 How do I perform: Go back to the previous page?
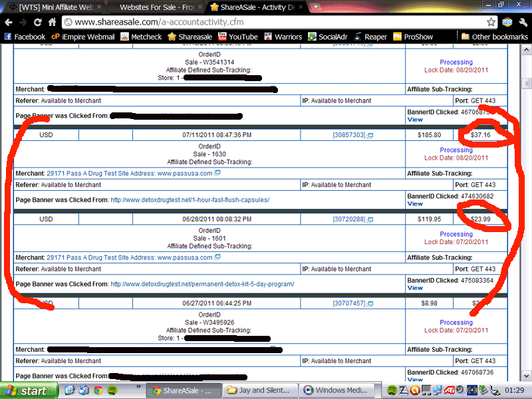click(x=9, y=23)
